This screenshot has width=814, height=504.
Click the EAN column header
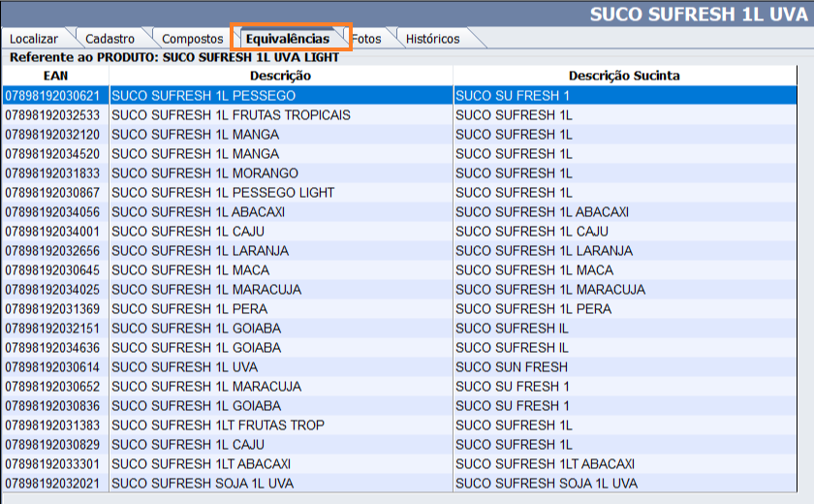[55, 76]
